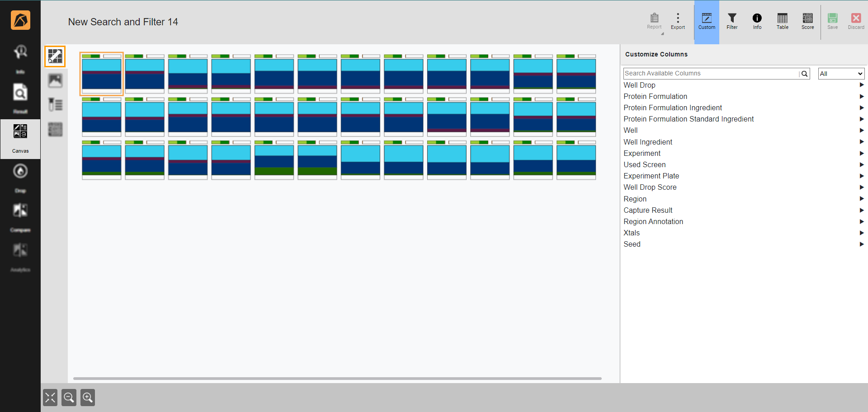Toggle the Custom panel in the toolbar
This screenshot has width=868, height=412.
tap(706, 20)
